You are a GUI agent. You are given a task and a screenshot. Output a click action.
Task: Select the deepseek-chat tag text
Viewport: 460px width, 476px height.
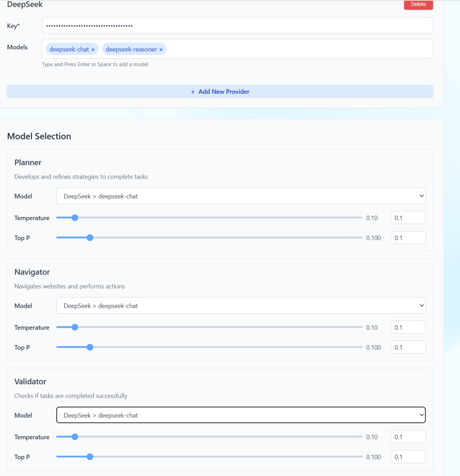[69, 49]
